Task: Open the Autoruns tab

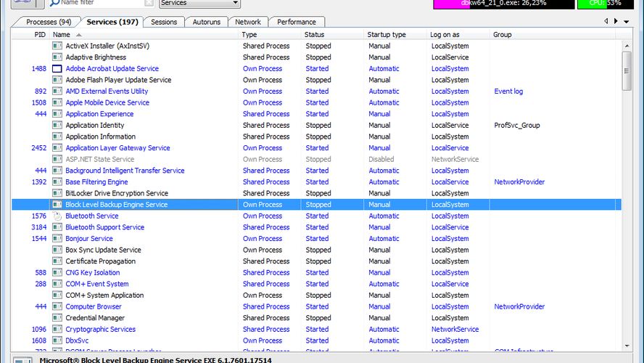Action: point(207,22)
